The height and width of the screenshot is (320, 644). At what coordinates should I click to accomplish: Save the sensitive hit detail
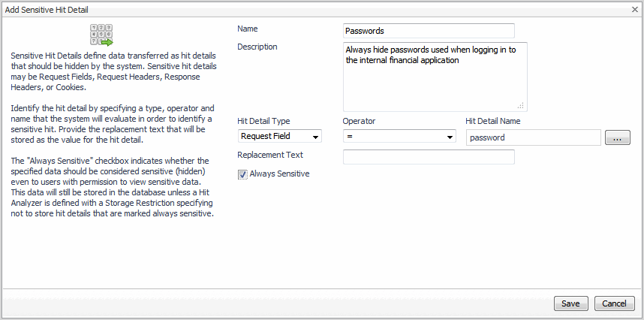[570, 303]
